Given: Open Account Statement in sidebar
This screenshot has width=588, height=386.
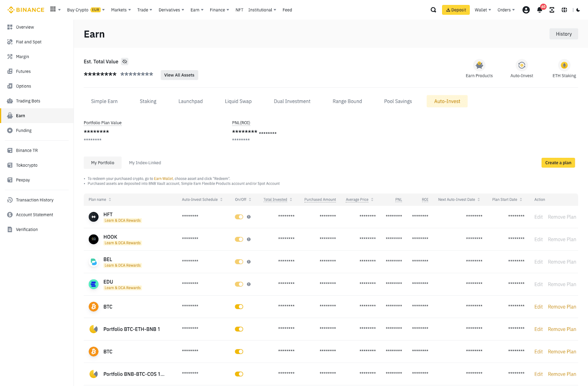Looking at the screenshot, I should (37, 214).
